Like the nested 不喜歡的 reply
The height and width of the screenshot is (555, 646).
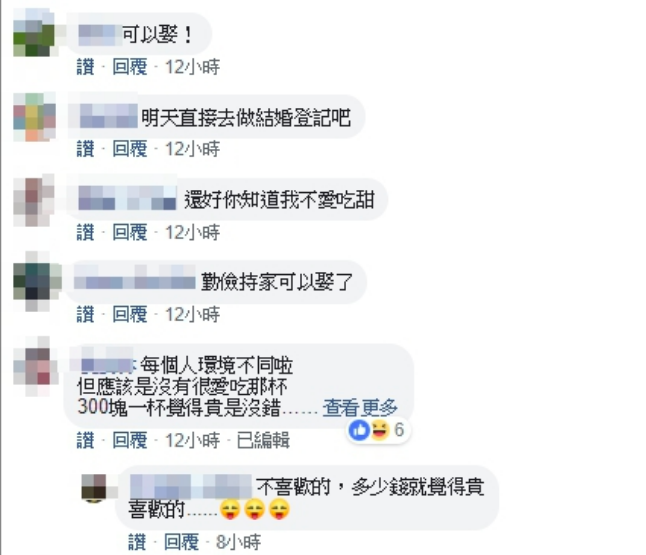click(x=137, y=542)
